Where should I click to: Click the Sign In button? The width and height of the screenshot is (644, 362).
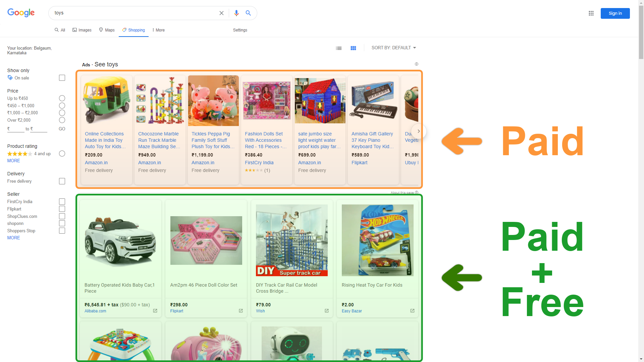click(615, 13)
